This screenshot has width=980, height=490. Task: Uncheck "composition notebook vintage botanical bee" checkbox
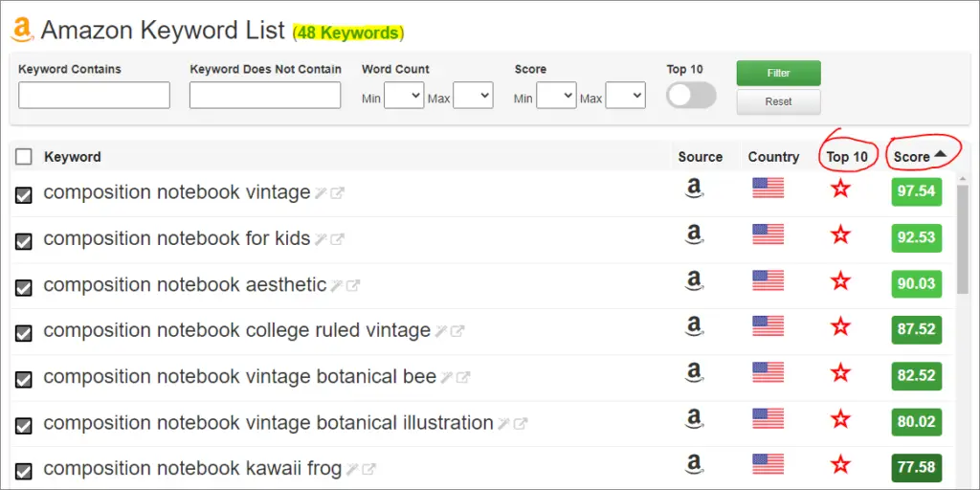pos(24,380)
